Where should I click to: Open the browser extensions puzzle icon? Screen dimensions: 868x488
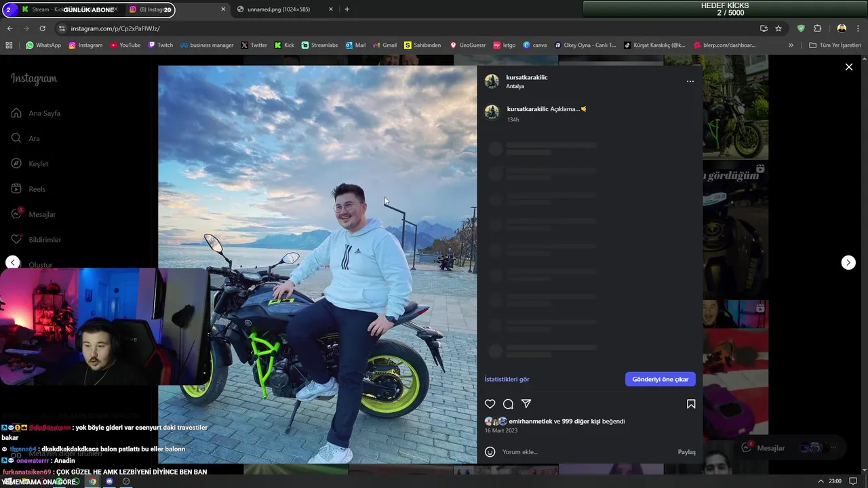click(817, 28)
